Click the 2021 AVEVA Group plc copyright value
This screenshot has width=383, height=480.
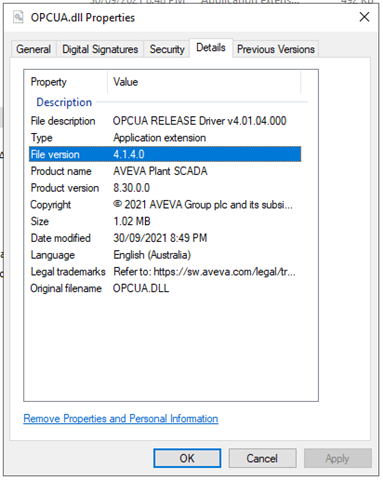(203, 204)
